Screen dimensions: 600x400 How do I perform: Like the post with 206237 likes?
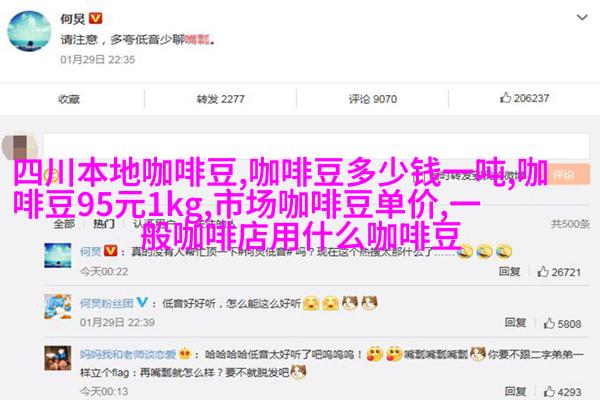524,98
